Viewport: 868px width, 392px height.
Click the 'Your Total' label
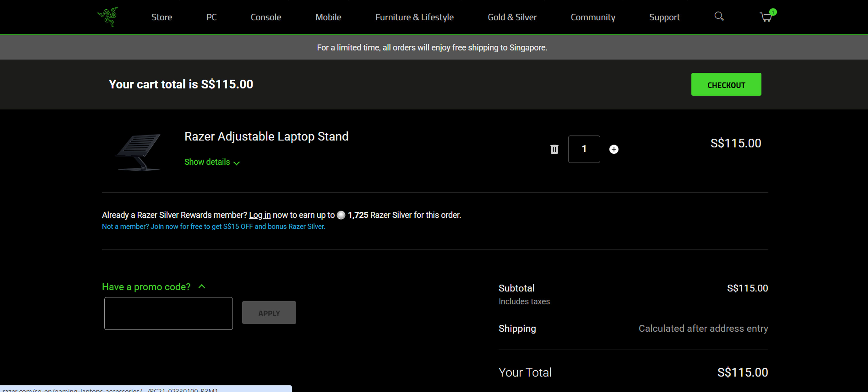pos(525,373)
